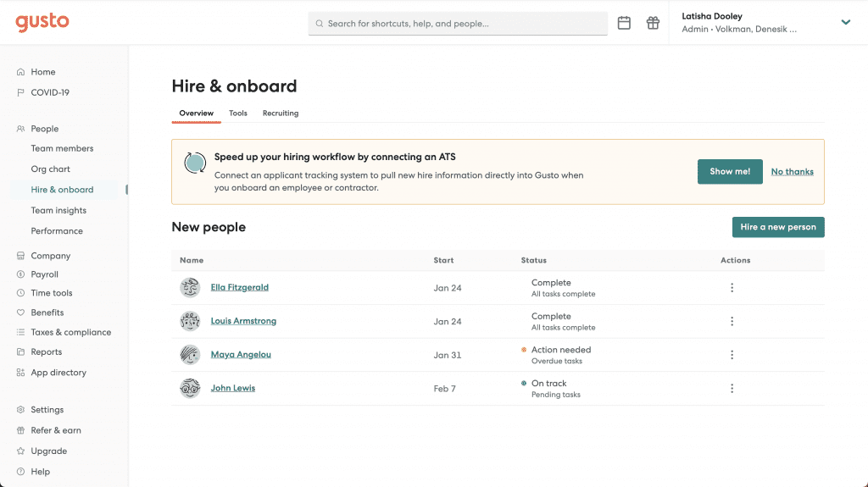This screenshot has height=487, width=868.
Task: Collapse the People section in sidebar
Action: (x=44, y=129)
